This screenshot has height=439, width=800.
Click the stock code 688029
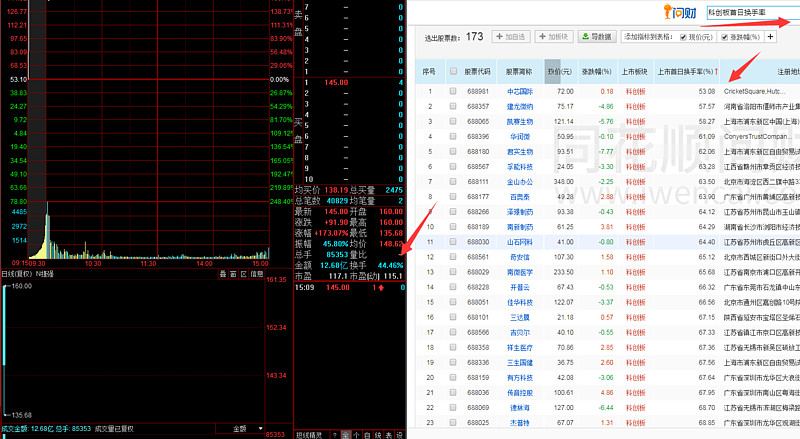point(478,272)
